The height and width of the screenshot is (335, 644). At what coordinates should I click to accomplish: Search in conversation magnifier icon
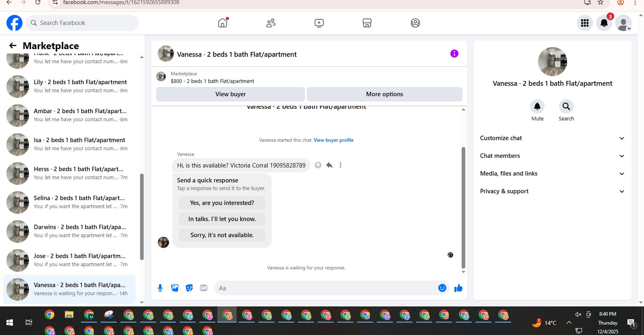tap(566, 106)
